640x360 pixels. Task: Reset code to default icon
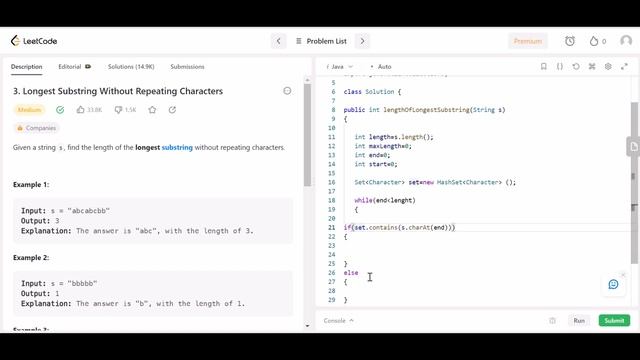pyautogui.click(x=576, y=66)
